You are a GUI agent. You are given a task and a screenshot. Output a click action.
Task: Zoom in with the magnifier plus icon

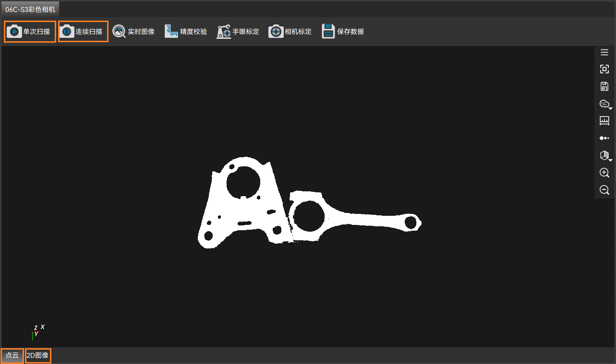pos(604,173)
